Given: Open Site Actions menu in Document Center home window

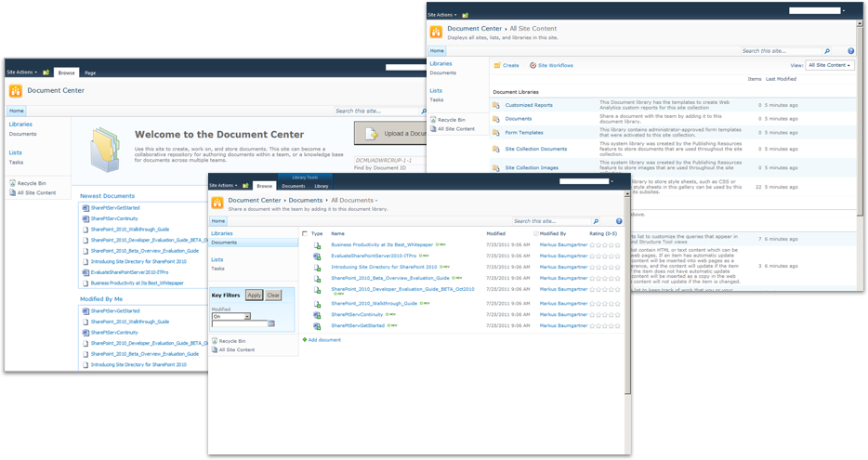Looking at the screenshot, I should 22,72.
